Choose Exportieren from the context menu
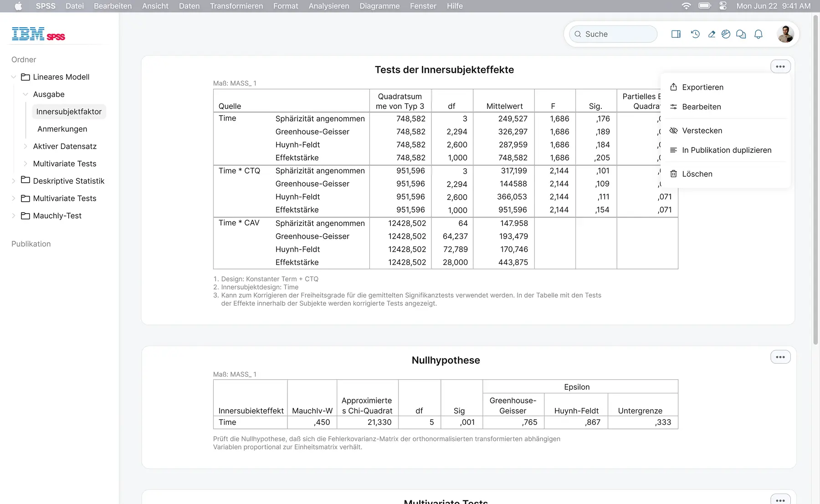Viewport: 820px width, 504px height. (x=725, y=87)
